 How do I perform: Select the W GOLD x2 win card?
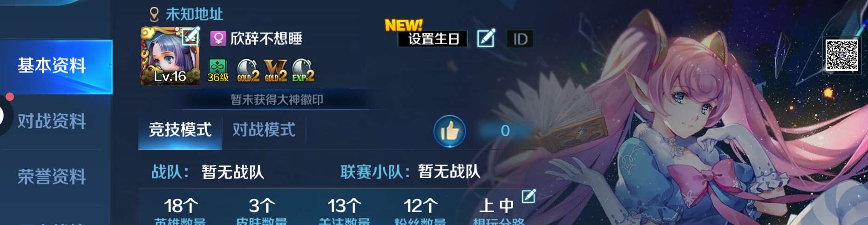coord(275,71)
